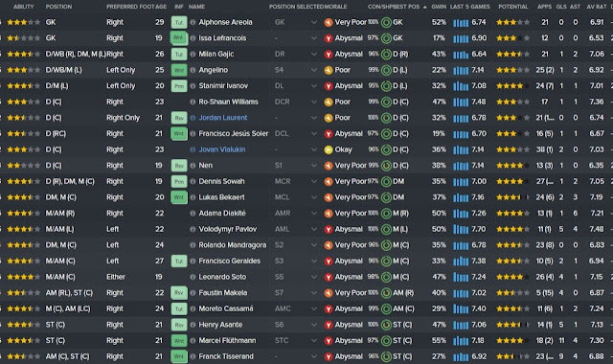This screenshot has height=364, width=613.
Task: Click the info icon beside Alphonse Areola
Action: [193, 22]
